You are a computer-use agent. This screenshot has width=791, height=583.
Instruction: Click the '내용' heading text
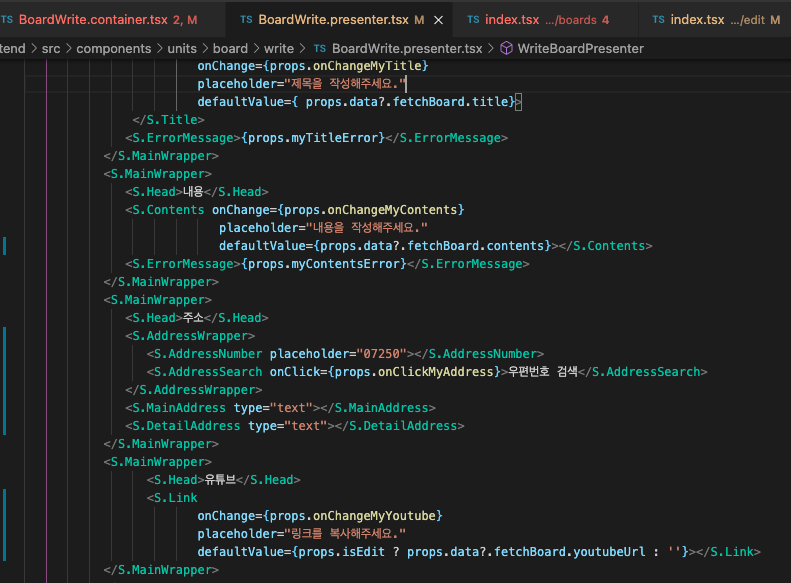pyautogui.click(x=193, y=192)
